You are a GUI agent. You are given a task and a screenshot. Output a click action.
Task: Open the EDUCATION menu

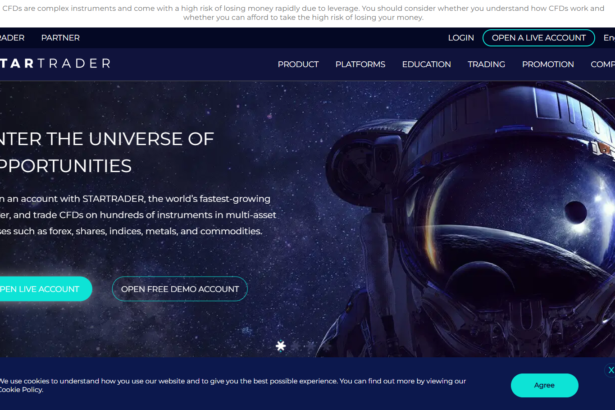click(x=426, y=64)
